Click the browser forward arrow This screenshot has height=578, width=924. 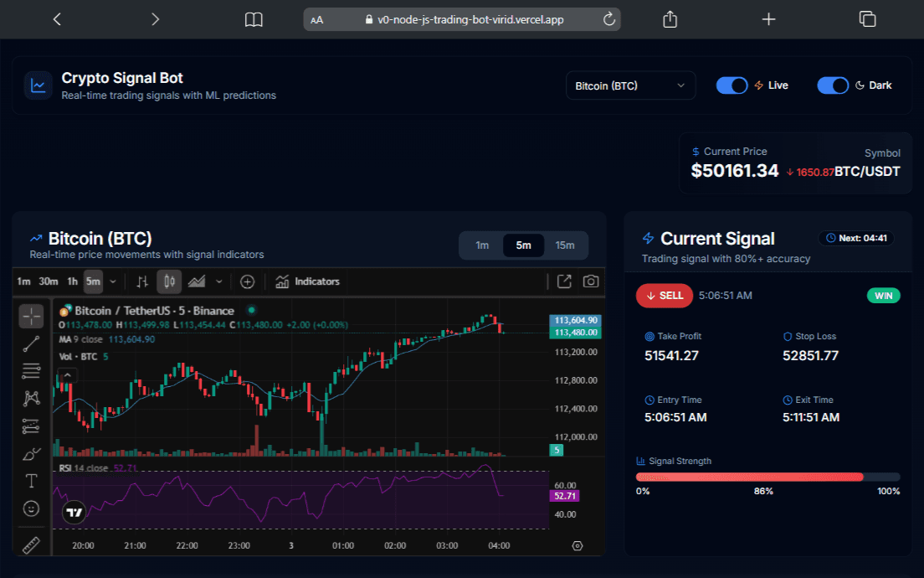156,19
